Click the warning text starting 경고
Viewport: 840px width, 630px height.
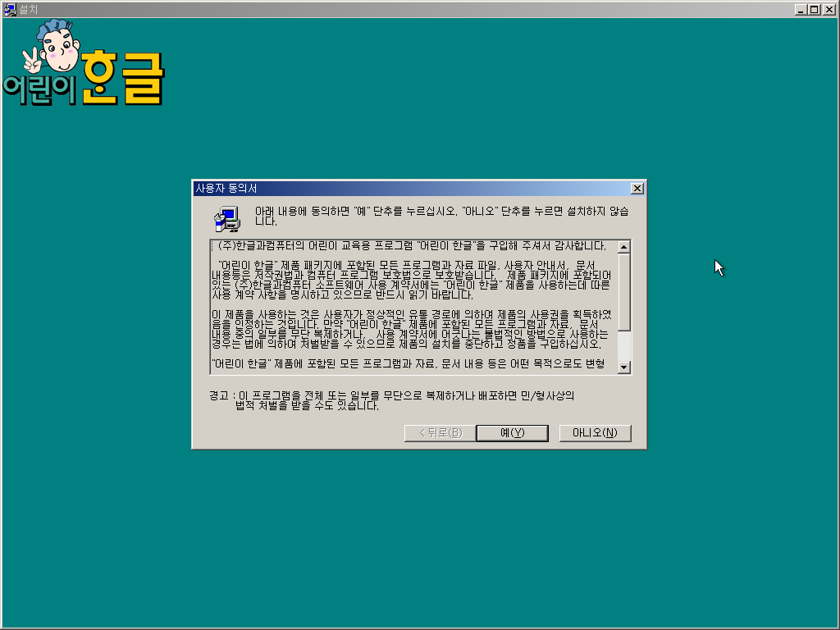(x=391, y=400)
